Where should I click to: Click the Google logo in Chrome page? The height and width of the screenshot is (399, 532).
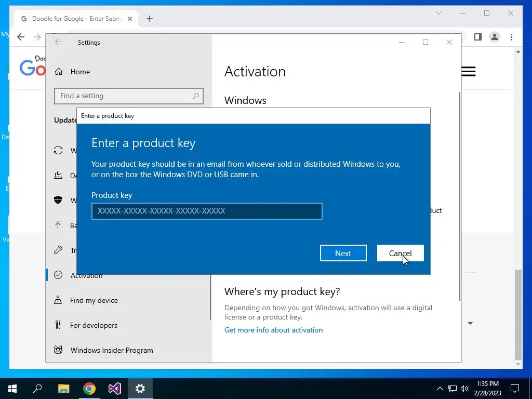[x=33, y=67]
